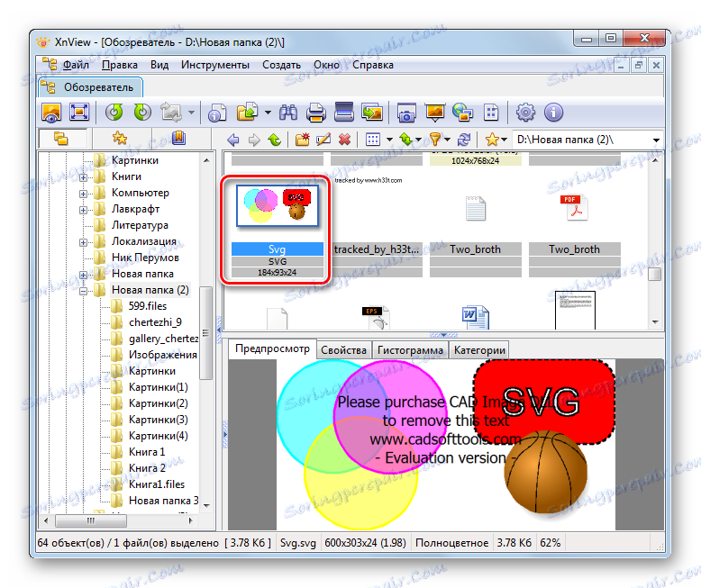Go up one folder level green arrow
The image size is (701, 588).
coord(275,140)
